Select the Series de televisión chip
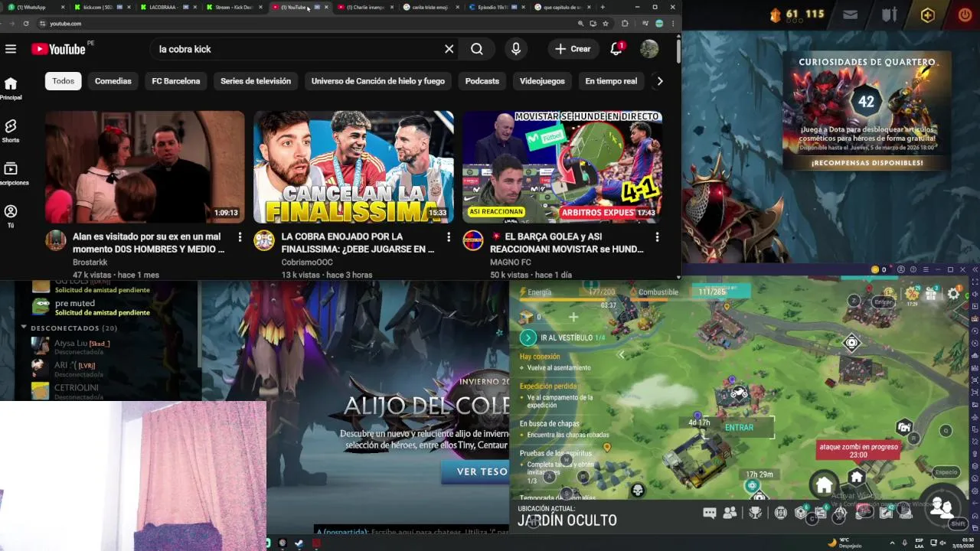Image resolution: width=980 pixels, height=551 pixels. coord(256,81)
